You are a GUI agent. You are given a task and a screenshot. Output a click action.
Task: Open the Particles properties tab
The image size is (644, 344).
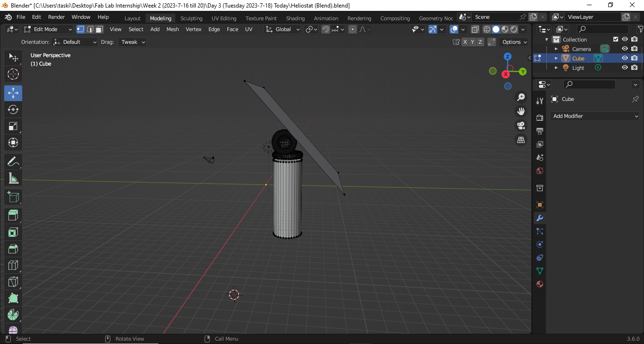coord(540,231)
